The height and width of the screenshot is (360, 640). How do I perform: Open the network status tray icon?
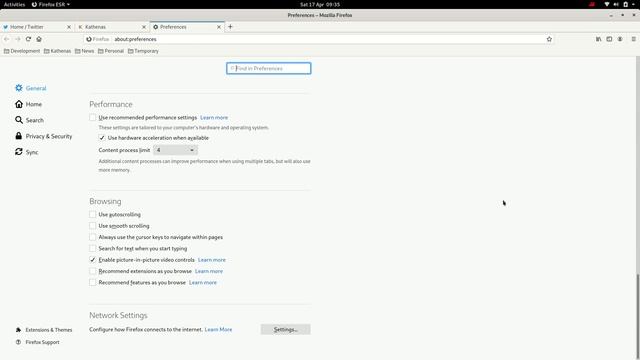click(x=607, y=4)
